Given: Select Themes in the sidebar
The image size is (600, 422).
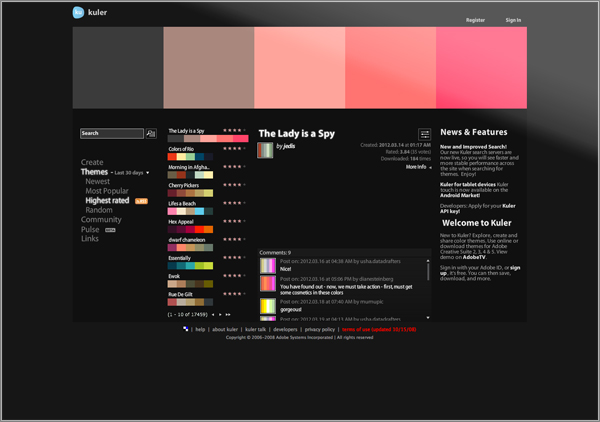Looking at the screenshot, I should pyautogui.click(x=94, y=172).
